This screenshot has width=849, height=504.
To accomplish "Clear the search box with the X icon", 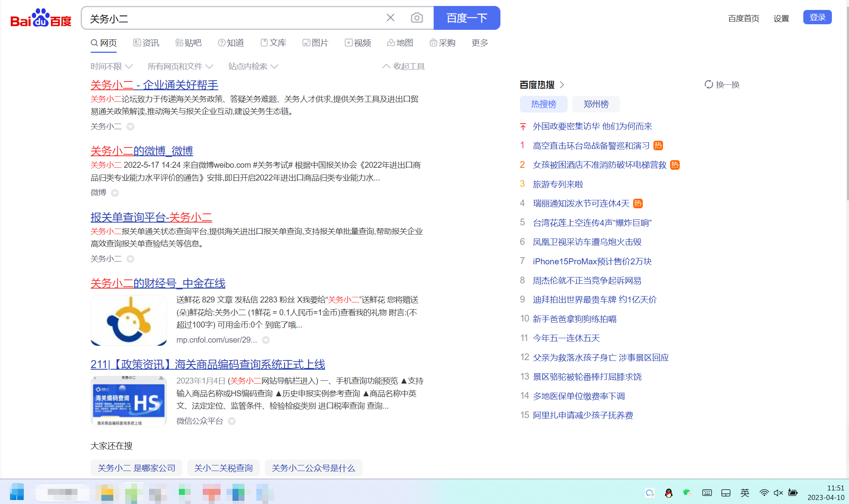I will [x=390, y=18].
